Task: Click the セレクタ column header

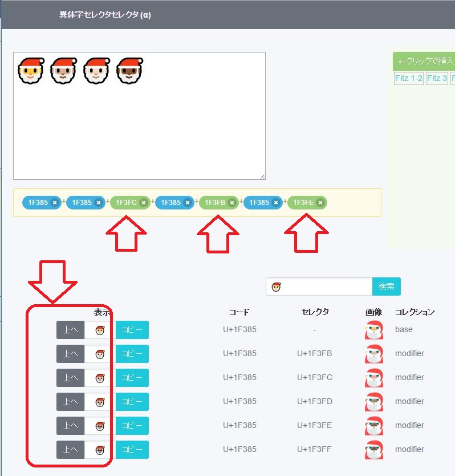Action: pyautogui.click(x=315, y=312)
